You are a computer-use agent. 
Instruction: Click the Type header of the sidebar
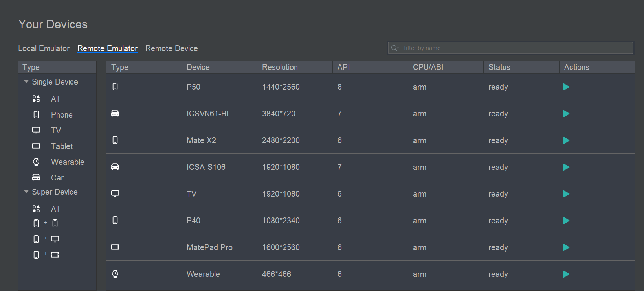coord(57,67)
